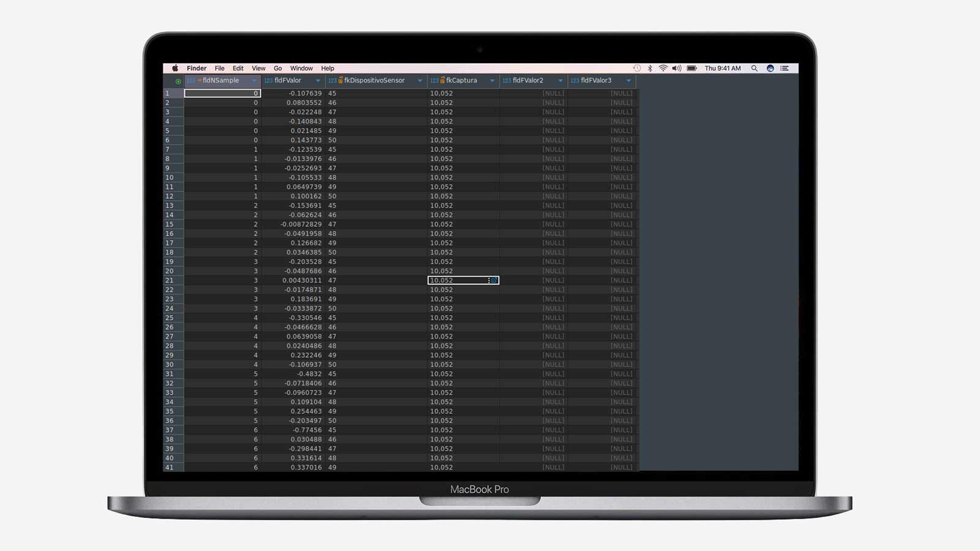This screenshot has width=980, height=551.
Task: Click the fldNSample cell in row 1
Action: point(222,94)
